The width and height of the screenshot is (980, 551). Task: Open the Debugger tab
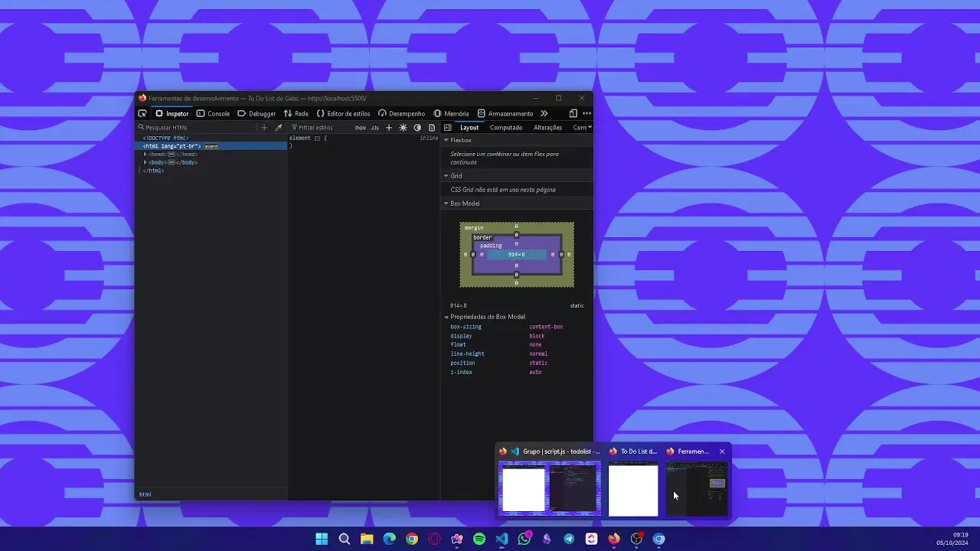coord(256,113)
